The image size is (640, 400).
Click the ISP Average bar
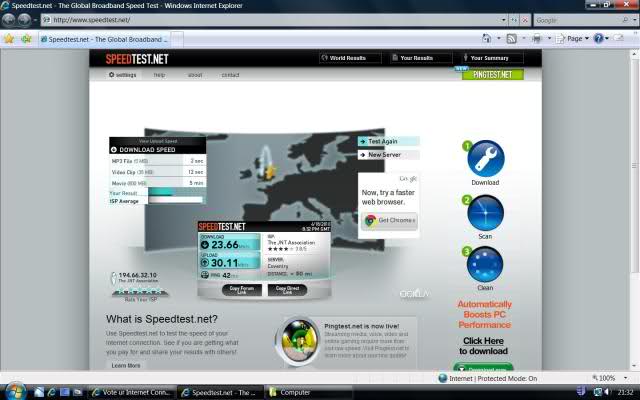176,200
